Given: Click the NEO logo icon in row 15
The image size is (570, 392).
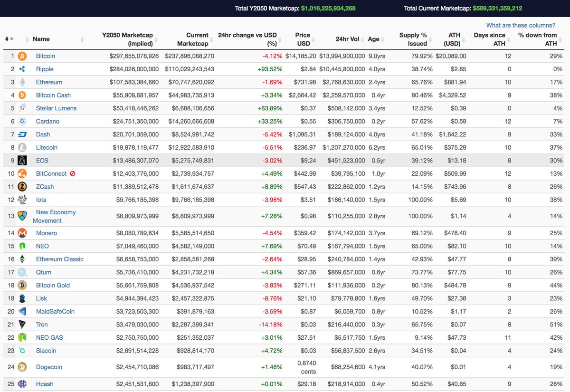Looking at the screenshot, I should tap(22, 246).
